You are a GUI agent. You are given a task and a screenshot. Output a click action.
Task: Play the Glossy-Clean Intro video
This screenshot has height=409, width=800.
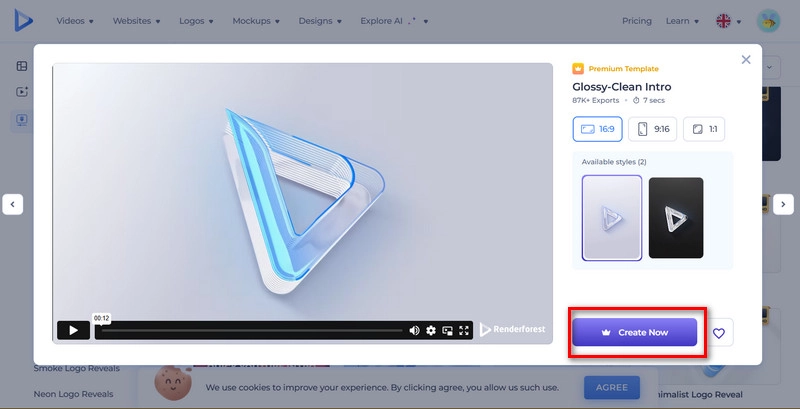[73, 330]
